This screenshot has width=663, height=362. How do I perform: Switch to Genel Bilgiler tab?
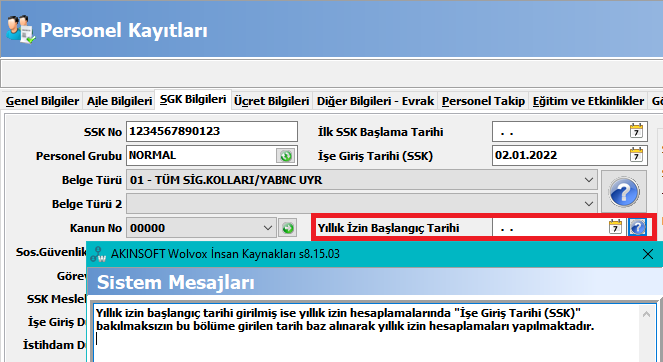[42, 101]
